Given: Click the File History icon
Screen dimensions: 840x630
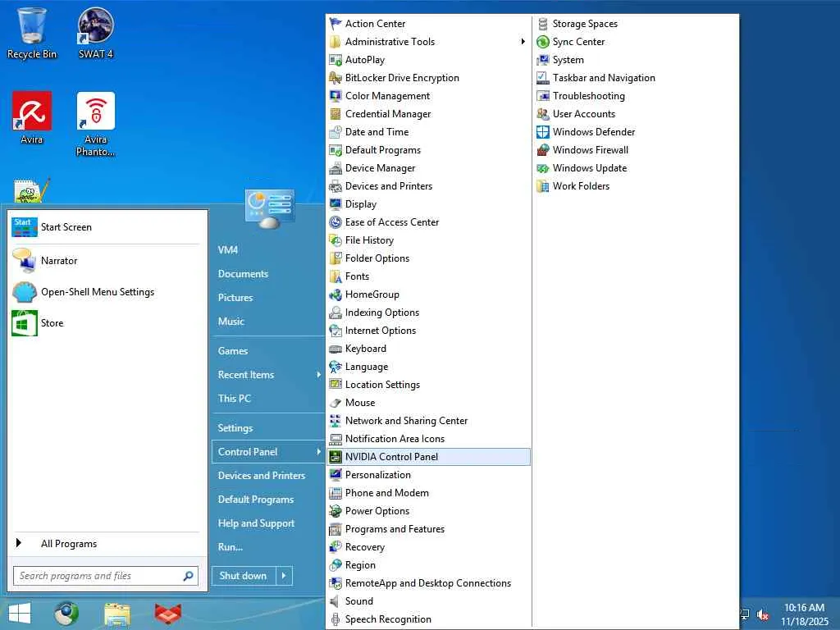Looking at the screenshot, I should 336,240.
